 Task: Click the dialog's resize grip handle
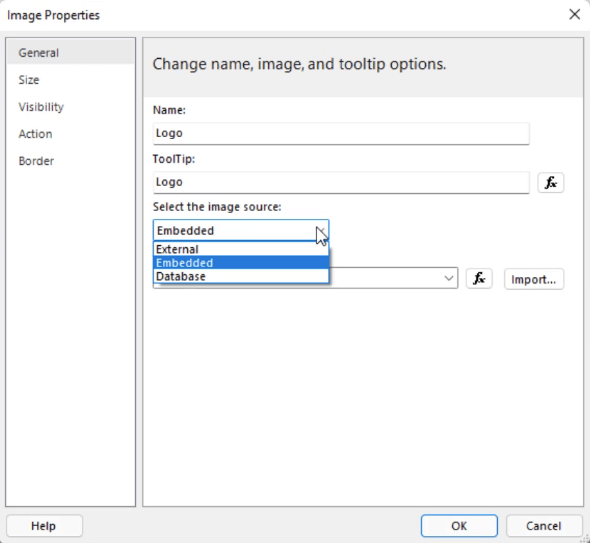pyautogui.click(x=586, y=539)
